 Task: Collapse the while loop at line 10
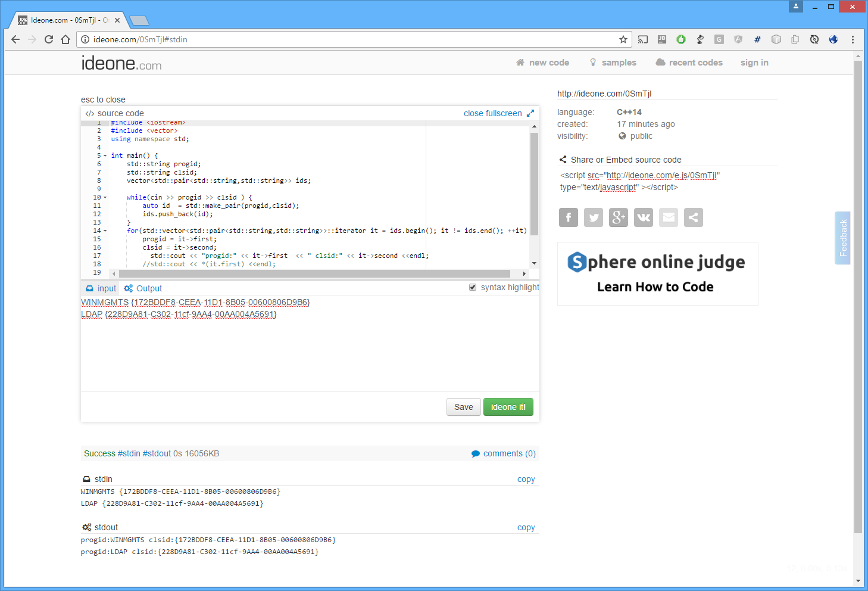click(x=104, y=197)
